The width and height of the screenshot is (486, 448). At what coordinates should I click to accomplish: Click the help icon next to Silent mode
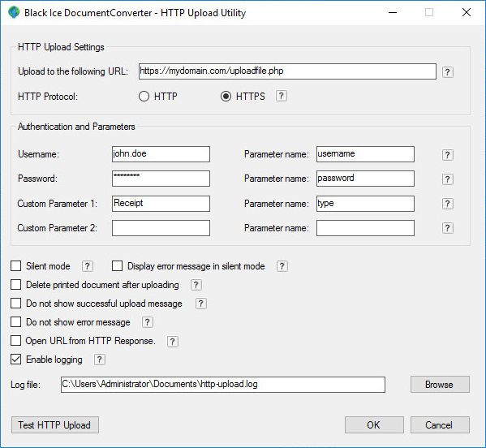[88, 266]
